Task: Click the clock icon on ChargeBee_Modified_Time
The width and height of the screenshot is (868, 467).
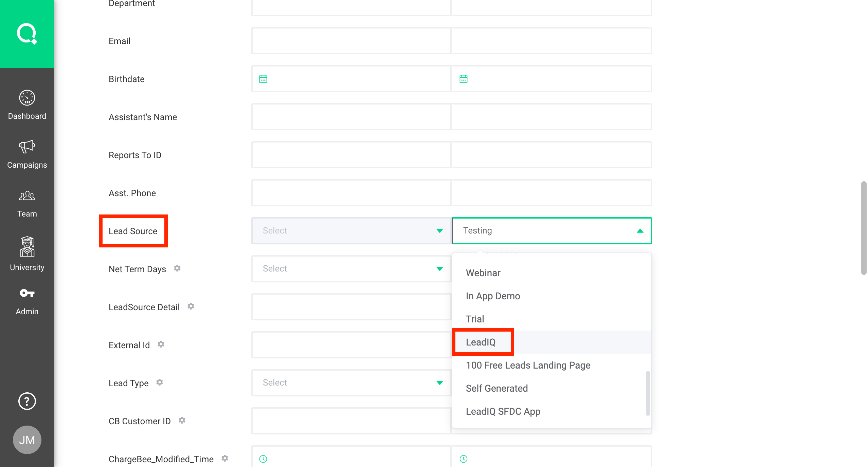Action: point(264,459)
